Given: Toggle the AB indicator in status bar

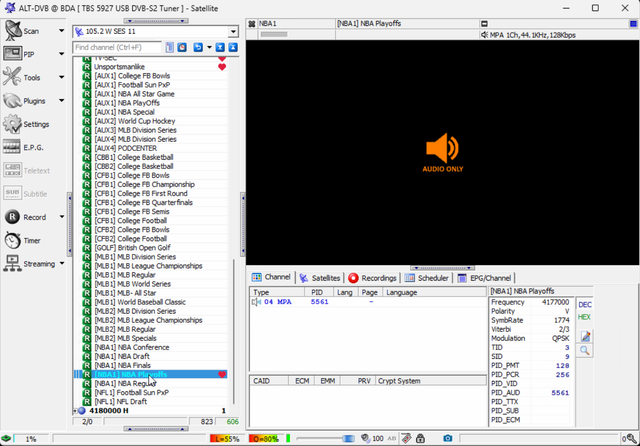Looking at the screenshot, I should tap(391, 439).
